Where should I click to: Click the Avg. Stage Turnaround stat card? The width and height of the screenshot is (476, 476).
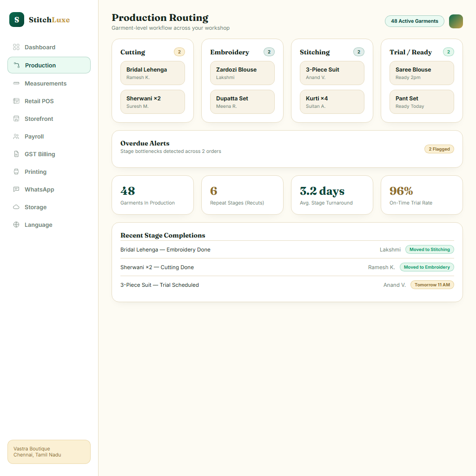click(x=332, y=195)
